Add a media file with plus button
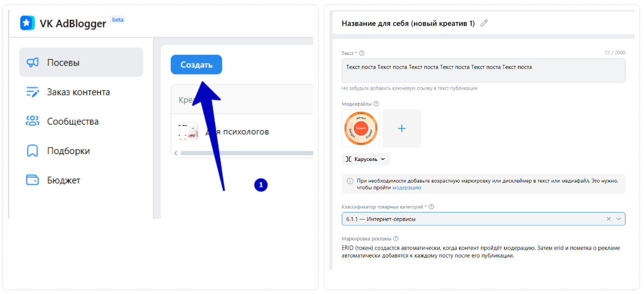 (x=402, y=128)
